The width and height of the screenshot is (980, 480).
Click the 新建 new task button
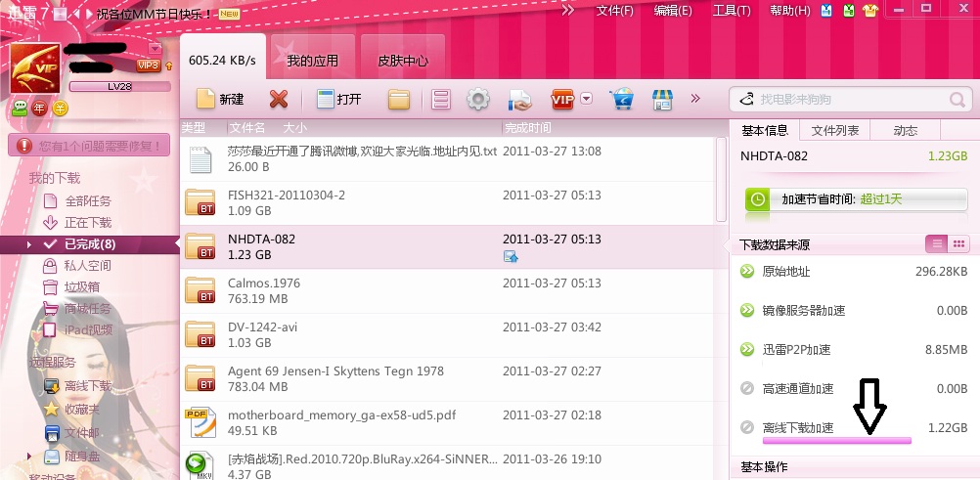[220, 99]
